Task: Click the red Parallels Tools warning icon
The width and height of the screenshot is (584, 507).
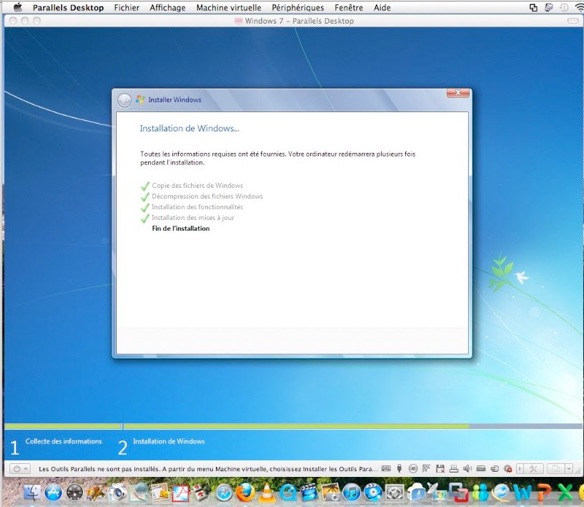Action: tap(508, 469)
